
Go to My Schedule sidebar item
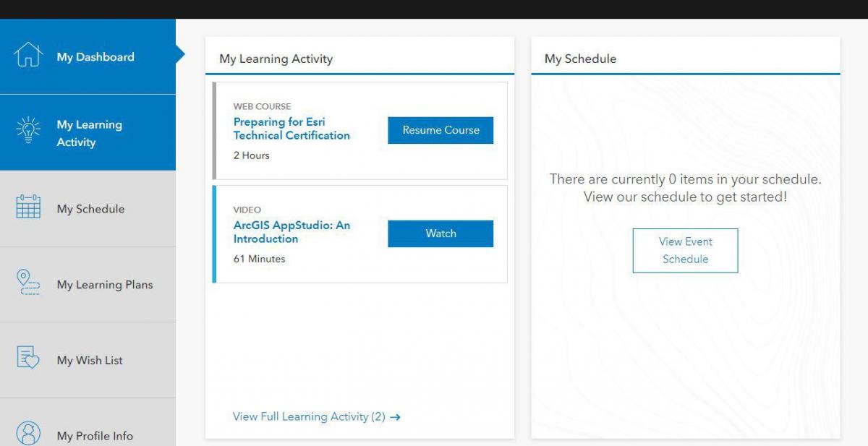click(88, 208)
